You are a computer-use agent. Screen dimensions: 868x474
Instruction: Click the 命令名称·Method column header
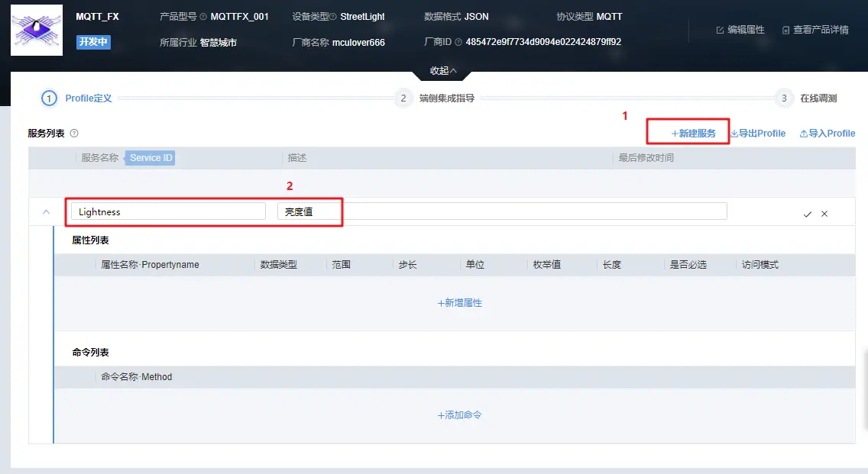136,377
